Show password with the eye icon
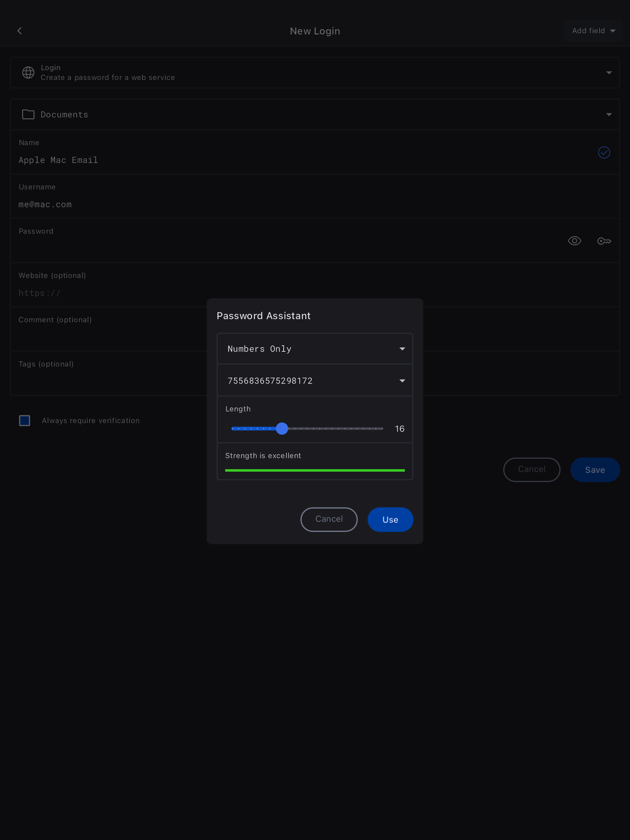The height and width of the screenshot is (840, 630). click(574, 241)
